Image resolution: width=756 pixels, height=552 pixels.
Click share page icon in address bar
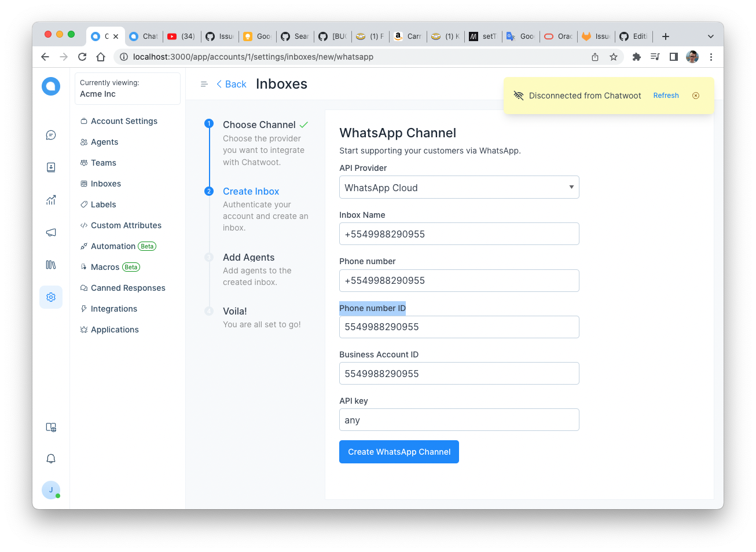[595, 57]
